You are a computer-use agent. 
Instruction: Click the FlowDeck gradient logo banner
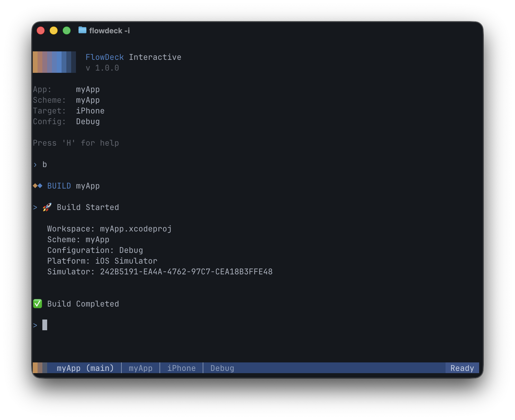point(54,62)
